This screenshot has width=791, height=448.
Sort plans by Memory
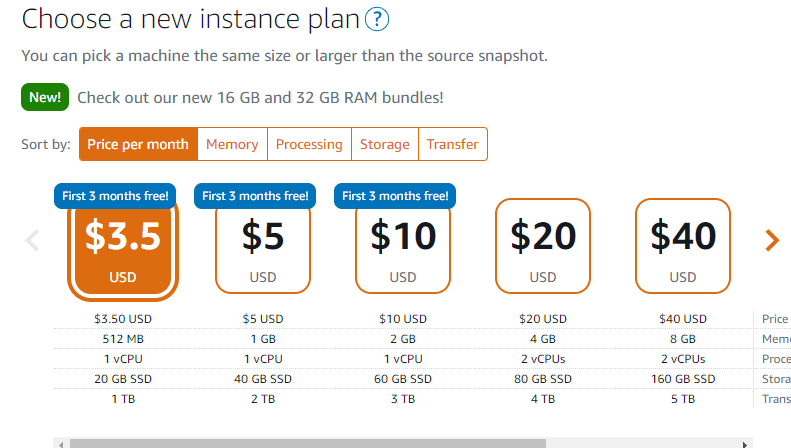pos(232,144)
